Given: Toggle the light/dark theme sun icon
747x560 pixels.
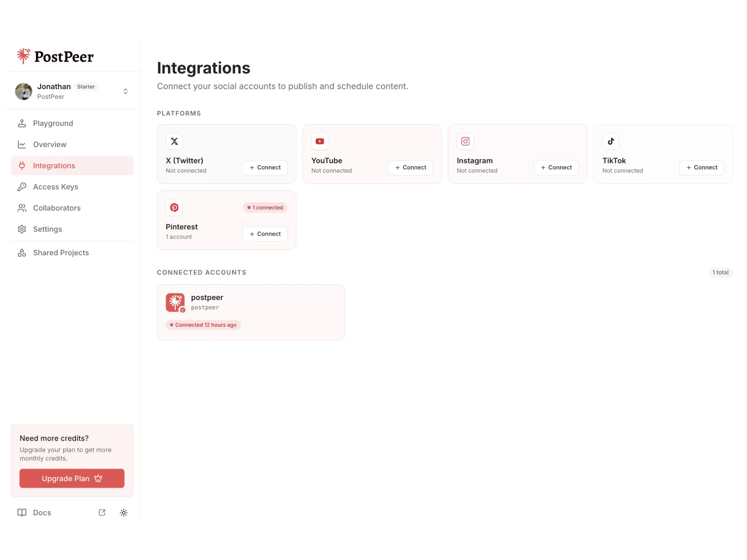Looking at the screenshot, I should [x=124, y=512].
